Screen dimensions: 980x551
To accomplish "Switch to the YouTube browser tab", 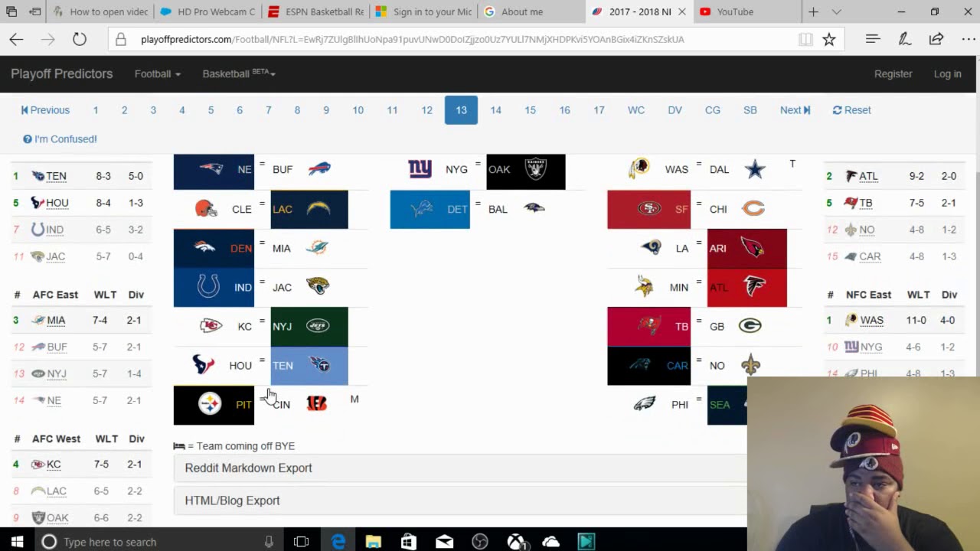I will (746, 11).
